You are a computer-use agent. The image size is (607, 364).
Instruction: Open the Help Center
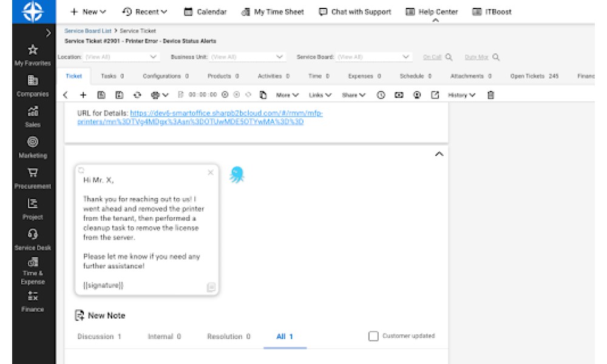[432, 12]
